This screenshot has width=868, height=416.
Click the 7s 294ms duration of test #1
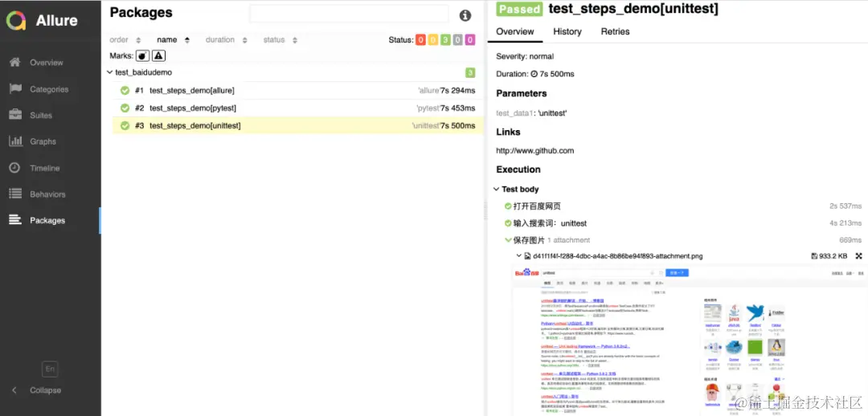458,91
